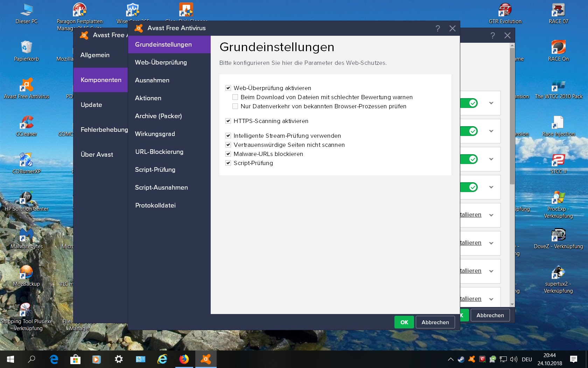Select 'Update' in back Avast settings sidebar
The height and width of the screenshot is (368, 588).
click(x=101, y=105)
